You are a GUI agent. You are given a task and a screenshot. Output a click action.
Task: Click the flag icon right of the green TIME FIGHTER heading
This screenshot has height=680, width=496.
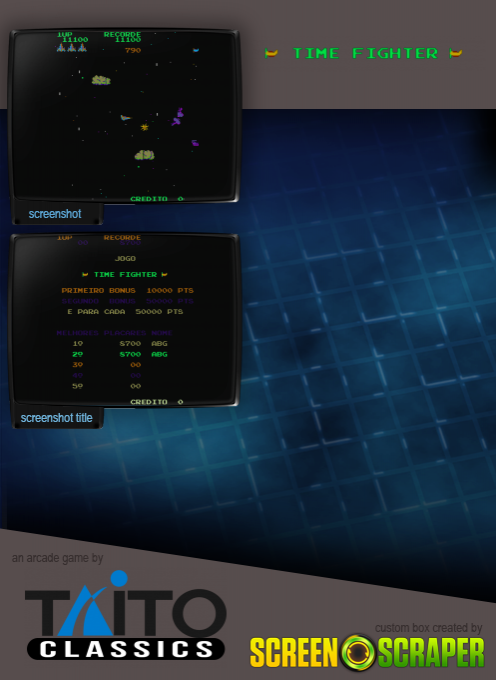[x=455, y=53]
